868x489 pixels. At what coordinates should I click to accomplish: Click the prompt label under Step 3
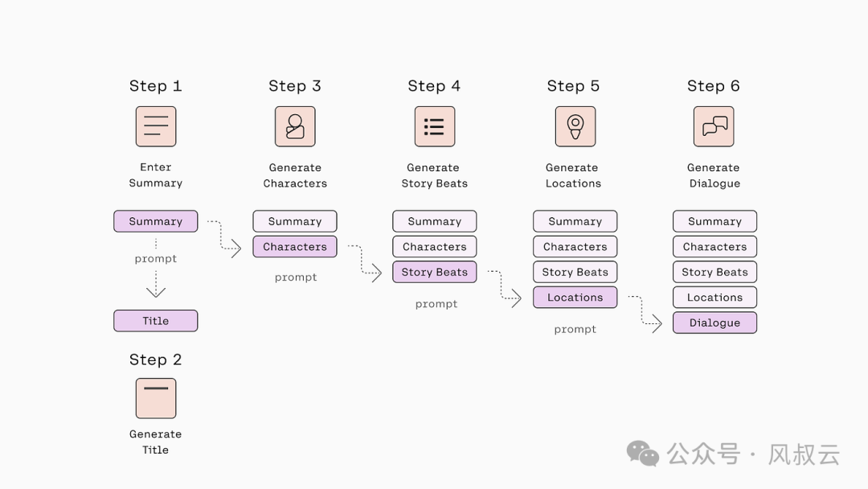(x=296, y=277)
